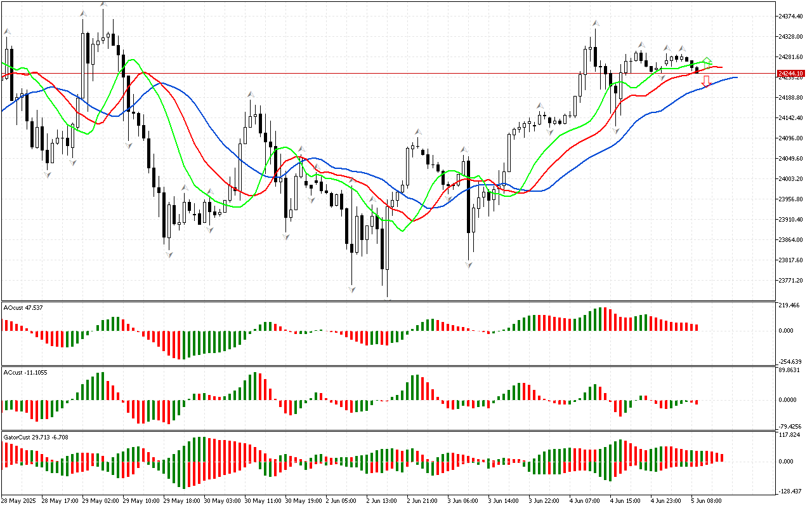This screenshot has height=508, width=812.
Task: Select the up fractal above the 4 Jun peak
Action: [x=595, y=23]
